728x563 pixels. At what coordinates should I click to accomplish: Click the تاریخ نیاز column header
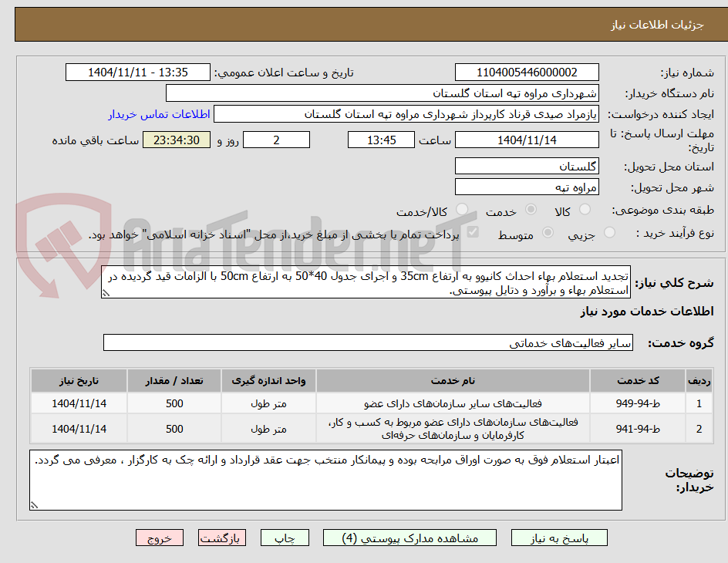pos(79,380)
